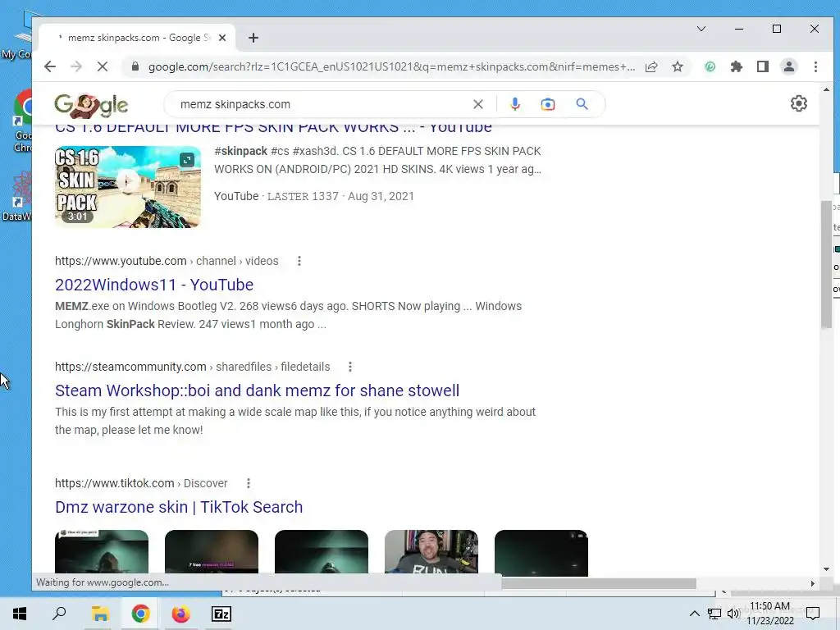Open the Extensions puzzle menu
The width and height of the screenshot is (840, 630).
(737, 66)
